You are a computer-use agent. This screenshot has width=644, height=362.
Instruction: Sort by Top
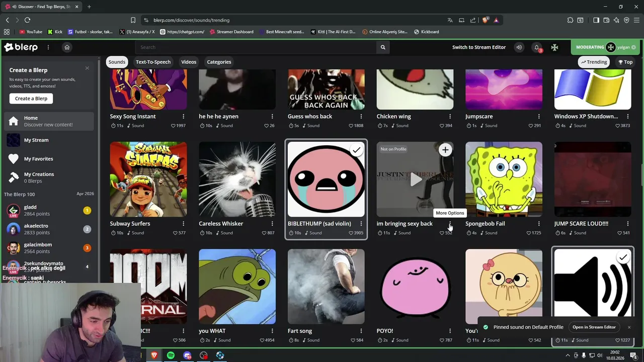(625, 62)
